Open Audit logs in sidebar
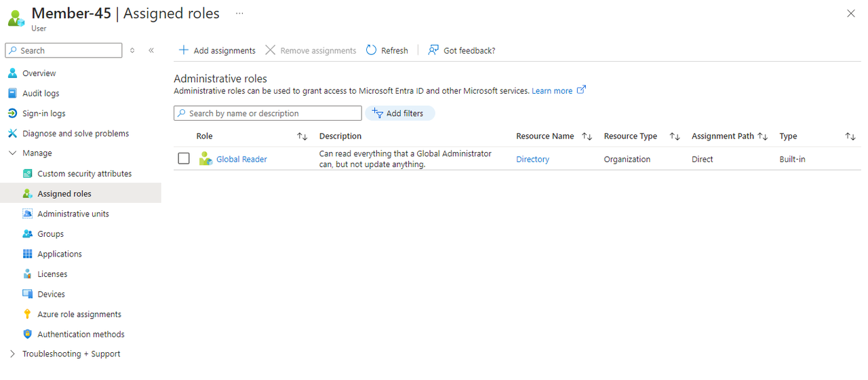 tap(41, 94)
